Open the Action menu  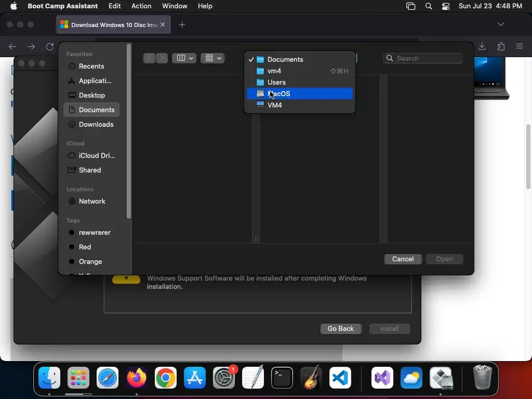click(x=141, y=6)
